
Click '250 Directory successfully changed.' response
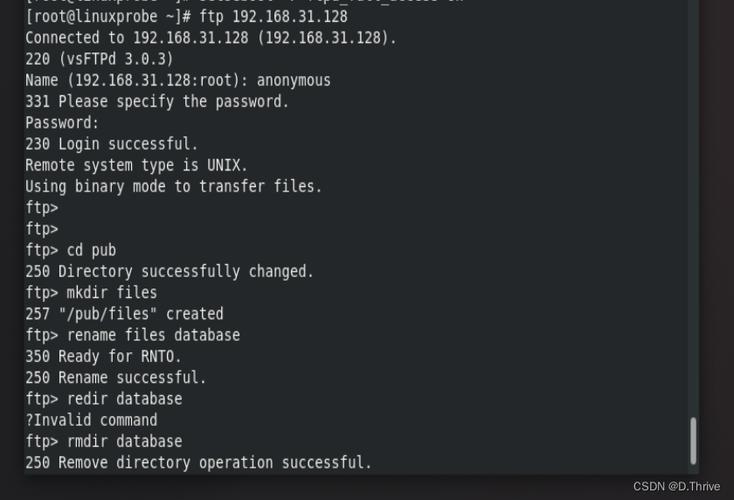click(169, 271)
